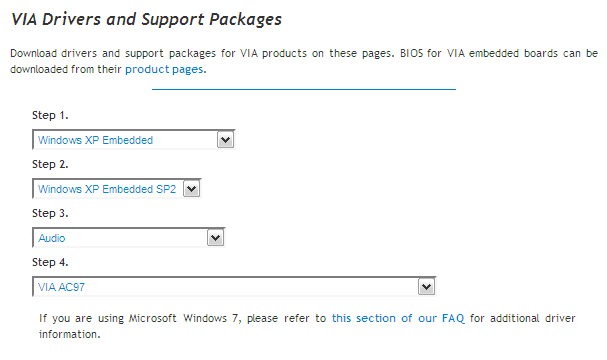Click the word FAQ in the link
Screen dimensions: 607x360
pos(453,318)
